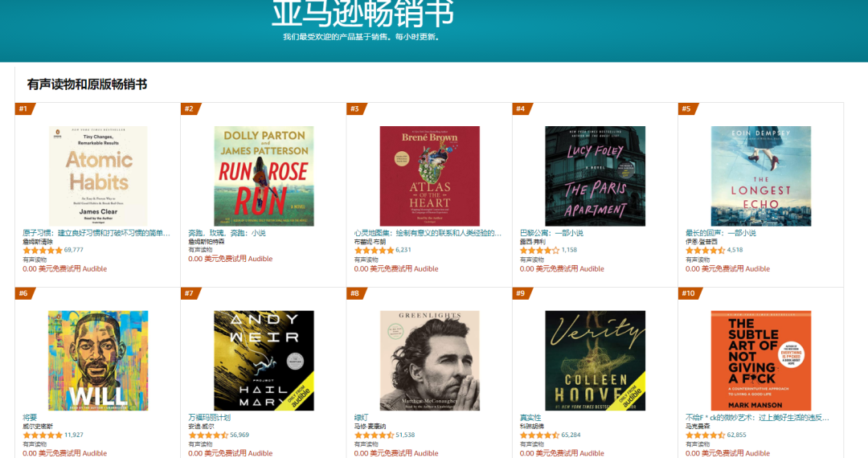Select The Longest Echo cover image

(x=761, y=176)
